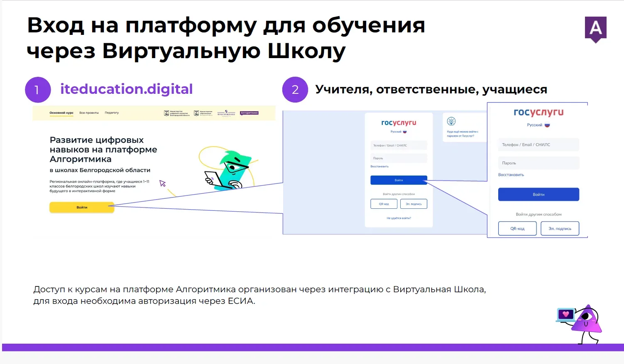Focus the Пароль field in the enlarged form
Viewport: 624px width, 364px height.
point(538,163)
